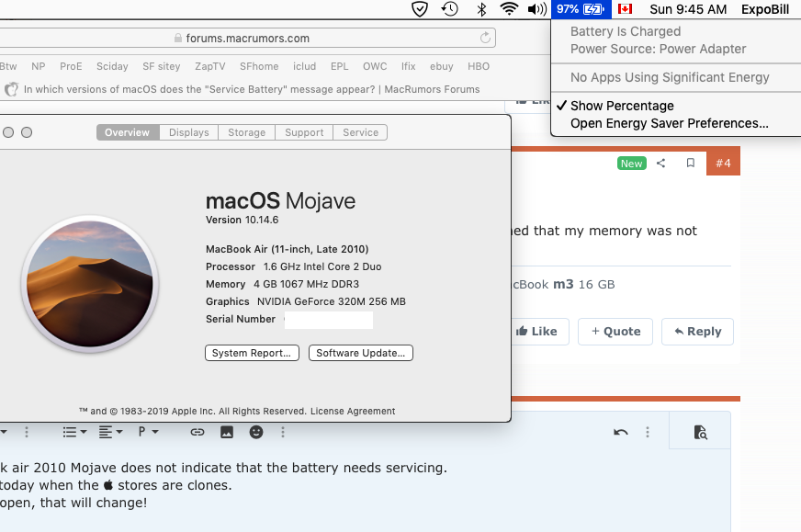The width and height of the screenshot is (801, 532).
Task: Click the About This Mac zoom button
Action: [27, 132]
